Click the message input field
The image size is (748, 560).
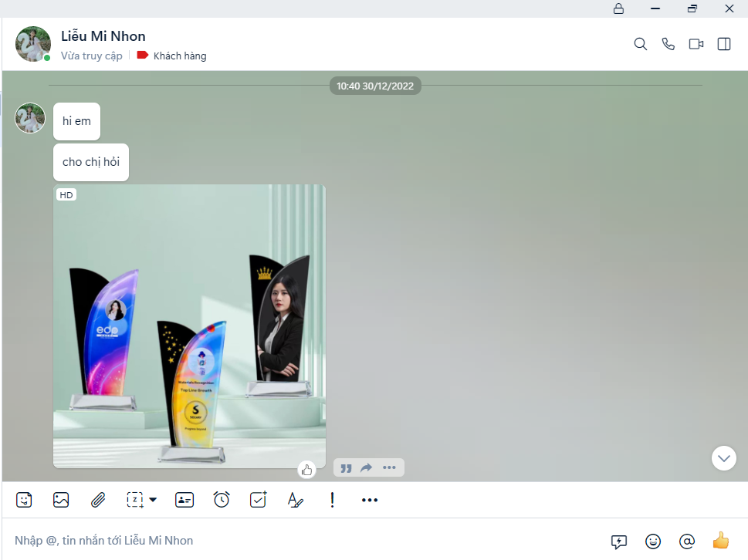pyautogui.click(x=301, y=541)
